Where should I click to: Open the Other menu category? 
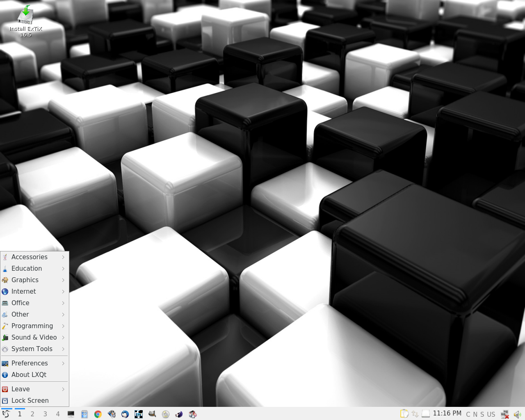pos(34,315)
